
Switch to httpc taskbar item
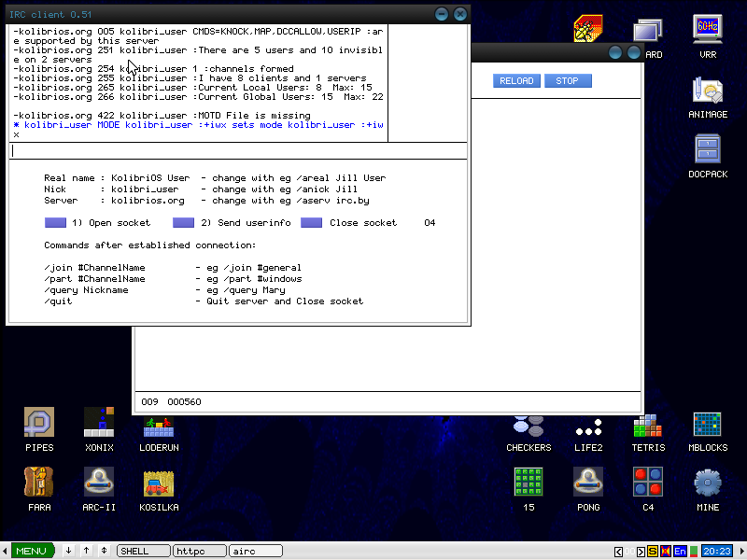[200, 551]
